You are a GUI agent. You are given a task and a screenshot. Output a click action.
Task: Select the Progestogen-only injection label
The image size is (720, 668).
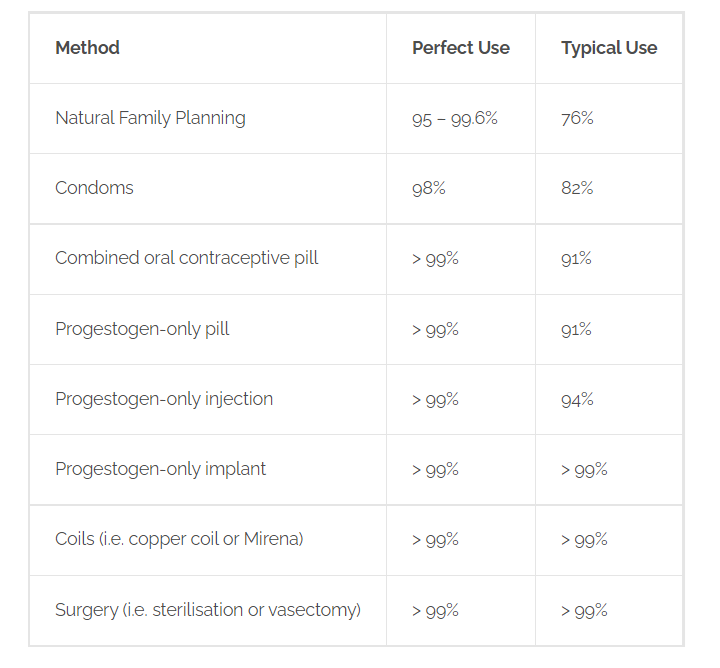[164, 399]
